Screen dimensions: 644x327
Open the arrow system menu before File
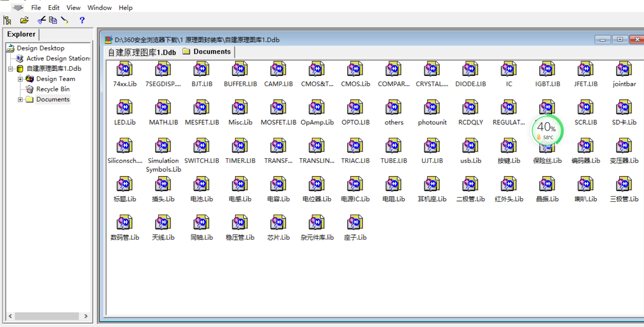[x=18, y=8]
